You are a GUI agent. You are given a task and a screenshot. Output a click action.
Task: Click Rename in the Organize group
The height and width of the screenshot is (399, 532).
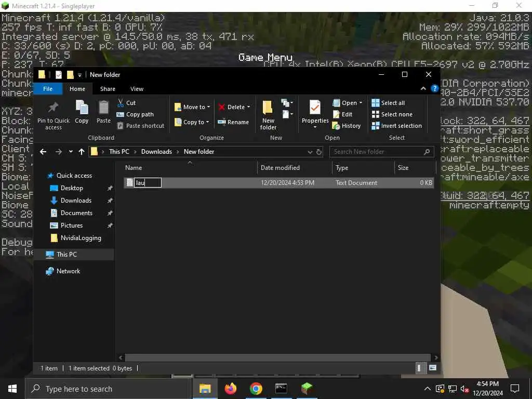pyautogui.click(x=233, y=122)
